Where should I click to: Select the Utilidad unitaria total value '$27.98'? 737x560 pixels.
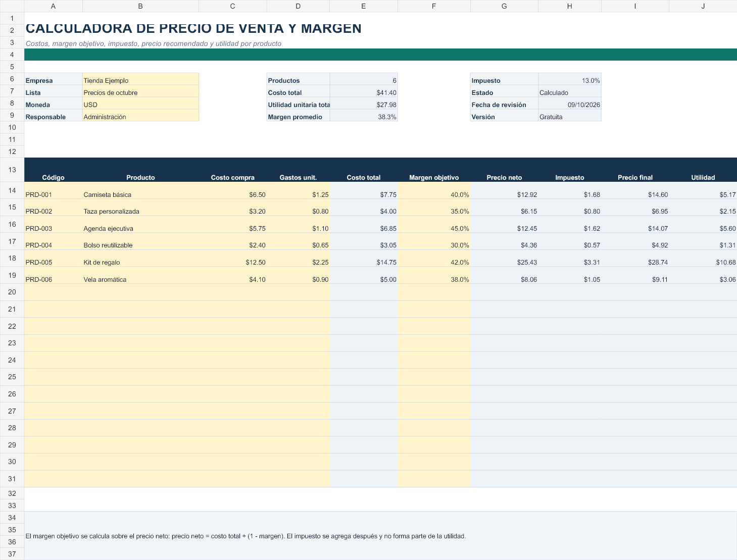click(364, 104)
